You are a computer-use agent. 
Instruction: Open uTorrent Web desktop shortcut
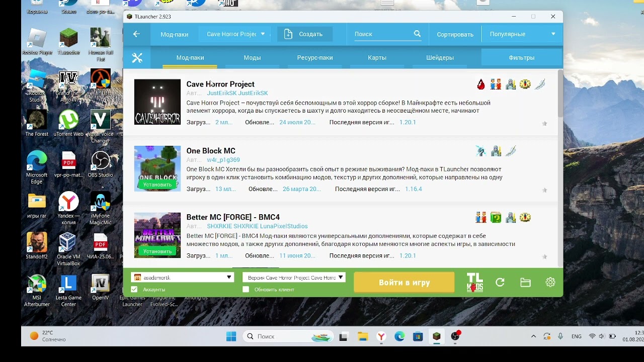[68, 124]
